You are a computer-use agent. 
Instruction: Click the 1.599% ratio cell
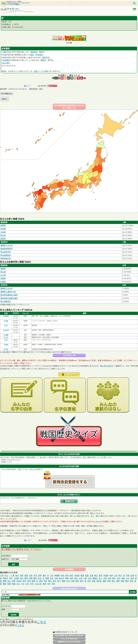pyautogui.click(x=130, y=289)
